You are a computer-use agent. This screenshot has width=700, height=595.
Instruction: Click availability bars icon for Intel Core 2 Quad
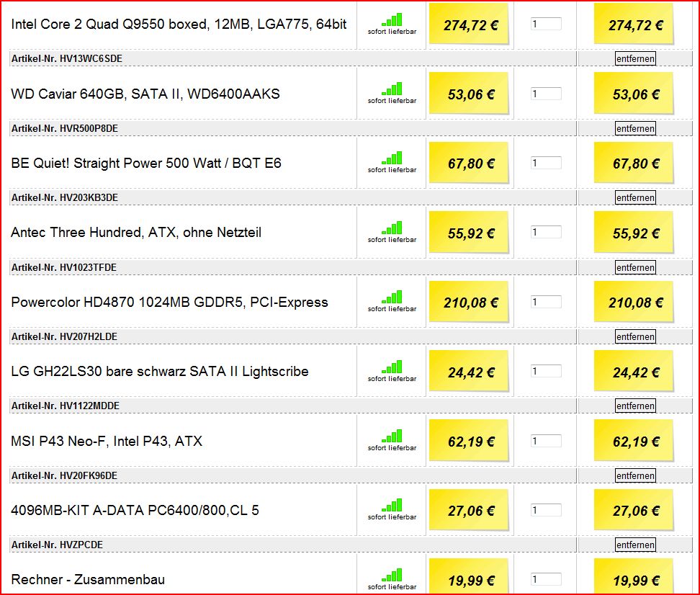coord(392,20)
